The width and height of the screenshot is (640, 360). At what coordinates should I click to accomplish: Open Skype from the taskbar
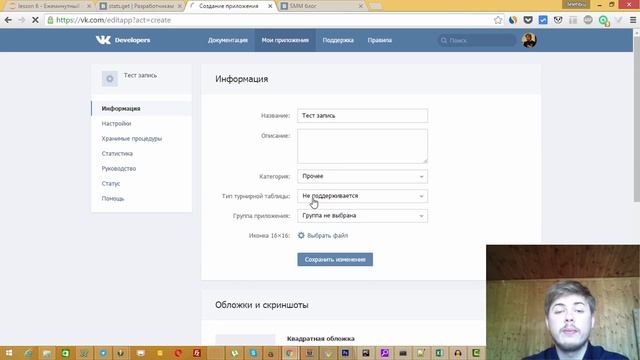point(253,353)
